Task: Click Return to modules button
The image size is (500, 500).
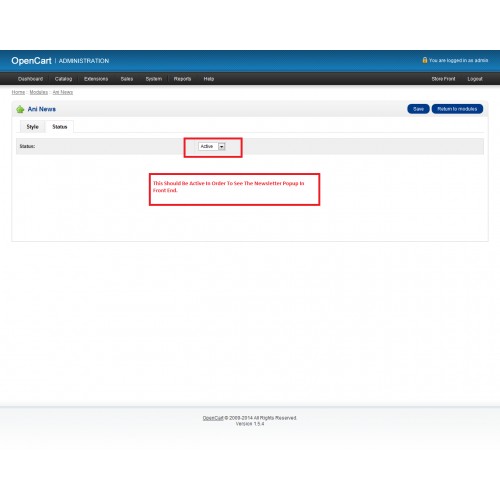Action: [x=457, y=109]
